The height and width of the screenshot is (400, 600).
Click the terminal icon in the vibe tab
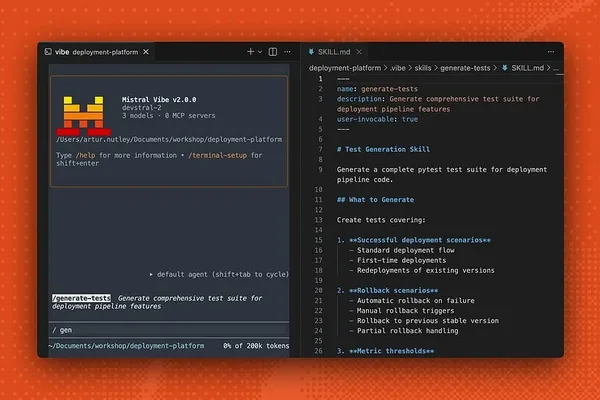tap(48, 52)
